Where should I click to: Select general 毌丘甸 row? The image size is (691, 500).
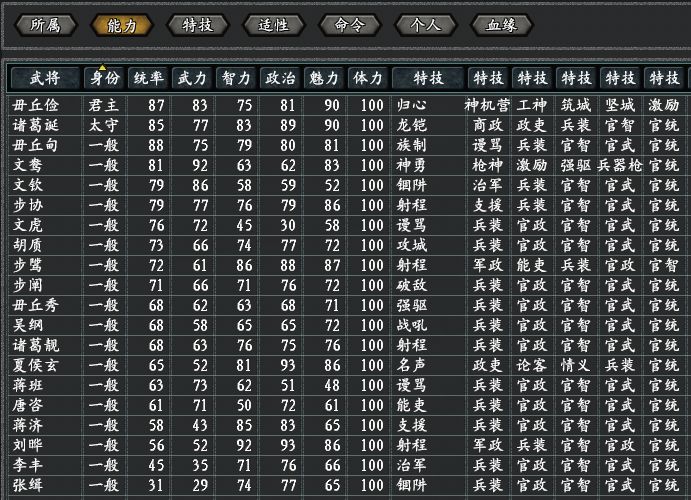(x=349, y=145)
